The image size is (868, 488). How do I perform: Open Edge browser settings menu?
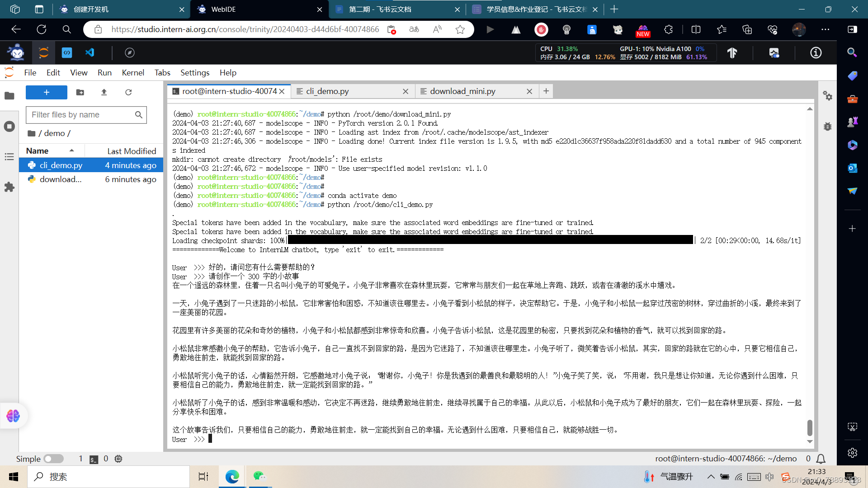(826, 29)
